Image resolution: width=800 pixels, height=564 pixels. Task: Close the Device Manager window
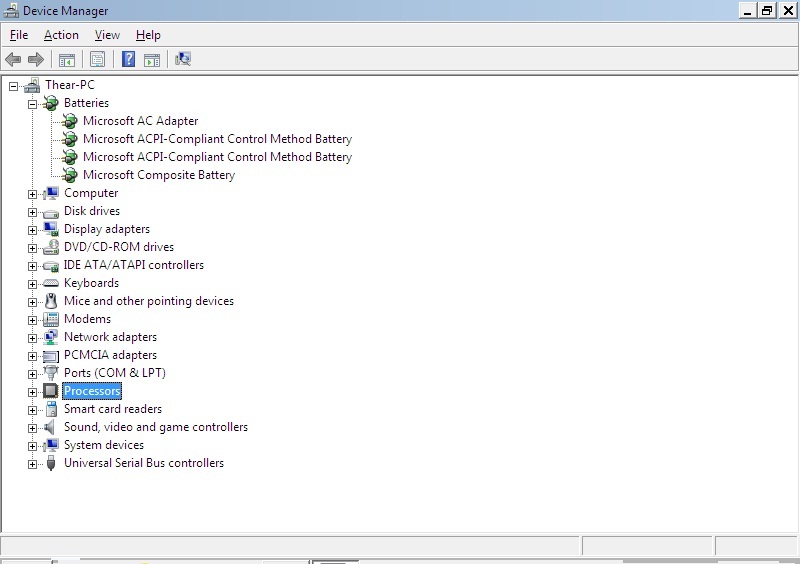click(x=788, y=10)
